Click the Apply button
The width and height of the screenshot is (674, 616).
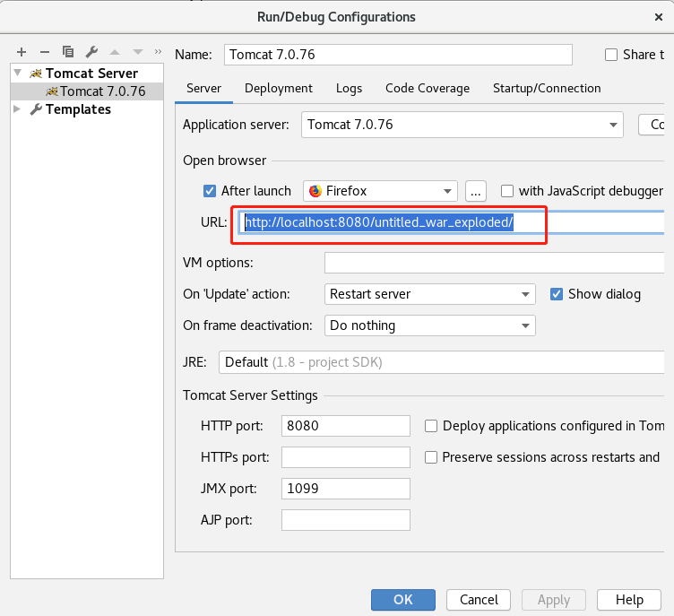(554, 600)
